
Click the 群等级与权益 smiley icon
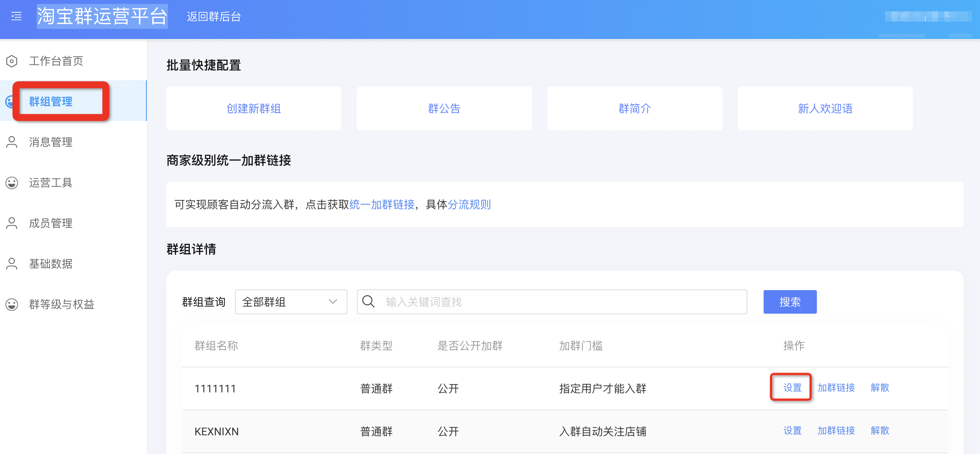point(12,304)
